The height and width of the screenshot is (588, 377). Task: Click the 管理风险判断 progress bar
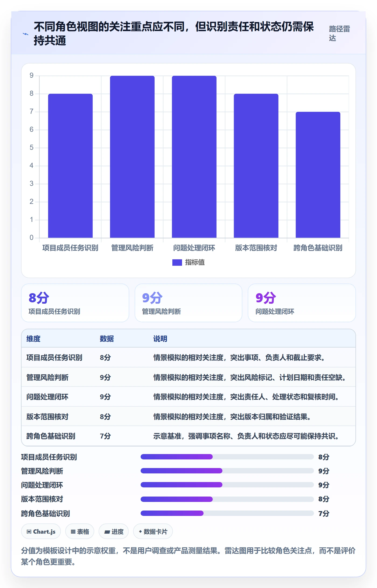click(227, 471)
